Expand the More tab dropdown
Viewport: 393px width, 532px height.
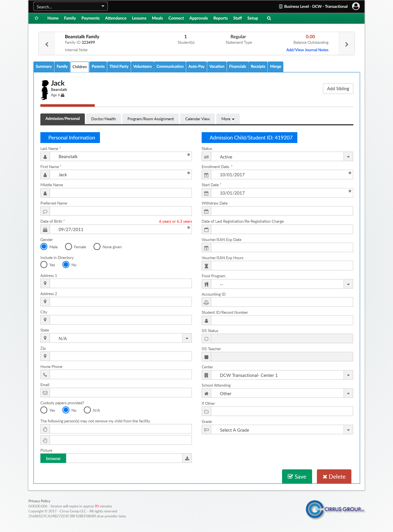pyautogui.click(x=228, y=119)
